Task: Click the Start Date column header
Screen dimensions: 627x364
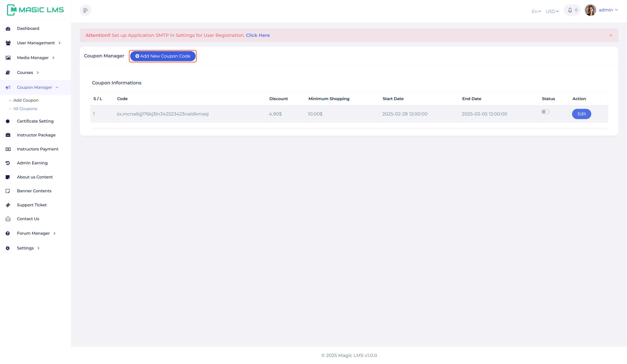Action: click(x=393, y=99)
